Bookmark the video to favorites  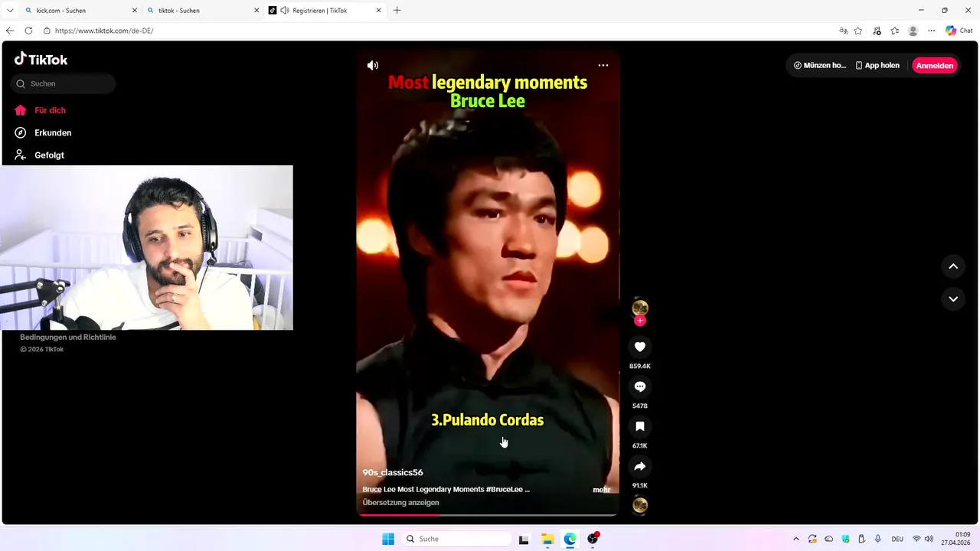[x=640, y=426]
